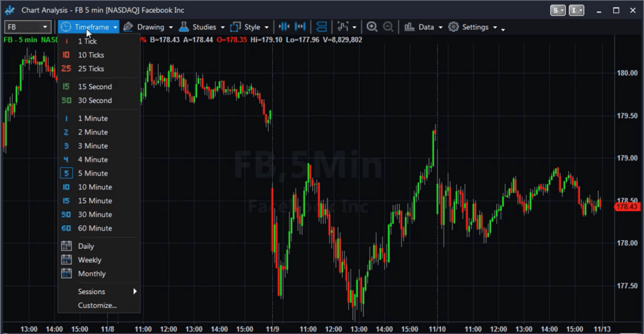Image resolution: width=644 pixels, height=334 pixels.
Task: Click the red 178.43 price label
Action: 627,206
